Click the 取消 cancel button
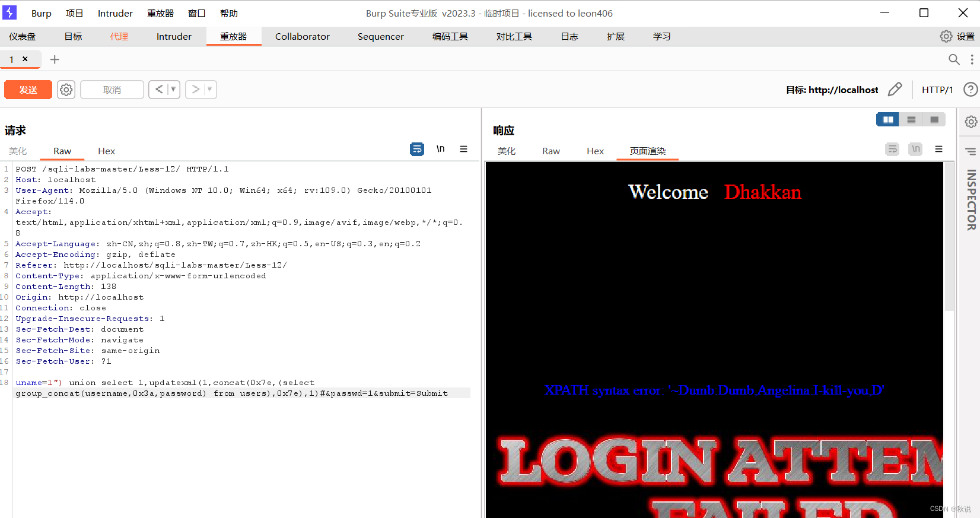This screenshot has height=518, width=980. coord(112,90)
